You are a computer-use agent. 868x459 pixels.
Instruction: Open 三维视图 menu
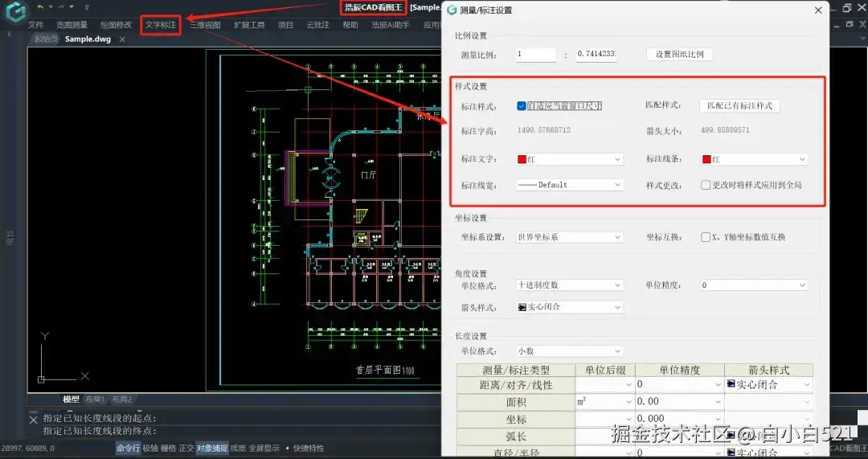click(206, 25)
